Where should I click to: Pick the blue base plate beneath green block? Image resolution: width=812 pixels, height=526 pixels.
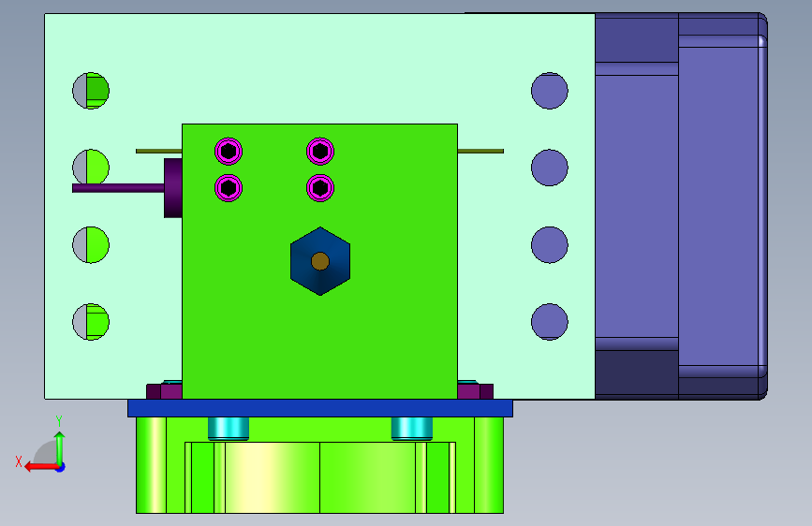point(320,408)
